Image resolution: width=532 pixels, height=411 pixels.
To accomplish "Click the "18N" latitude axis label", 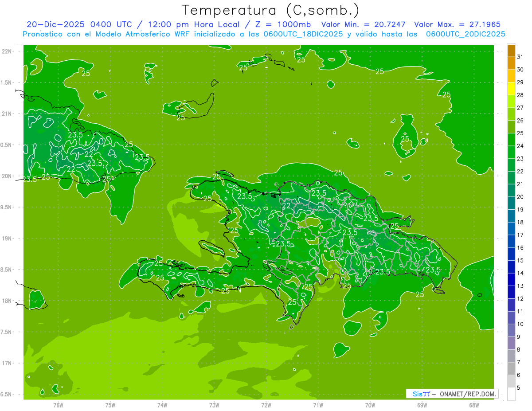I will [7, 301].
